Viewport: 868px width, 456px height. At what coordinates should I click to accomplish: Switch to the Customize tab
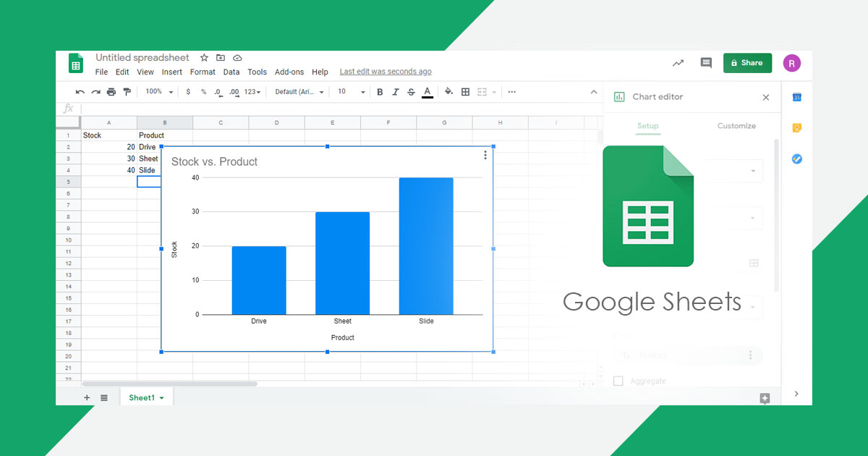click(x=736, y=126)
